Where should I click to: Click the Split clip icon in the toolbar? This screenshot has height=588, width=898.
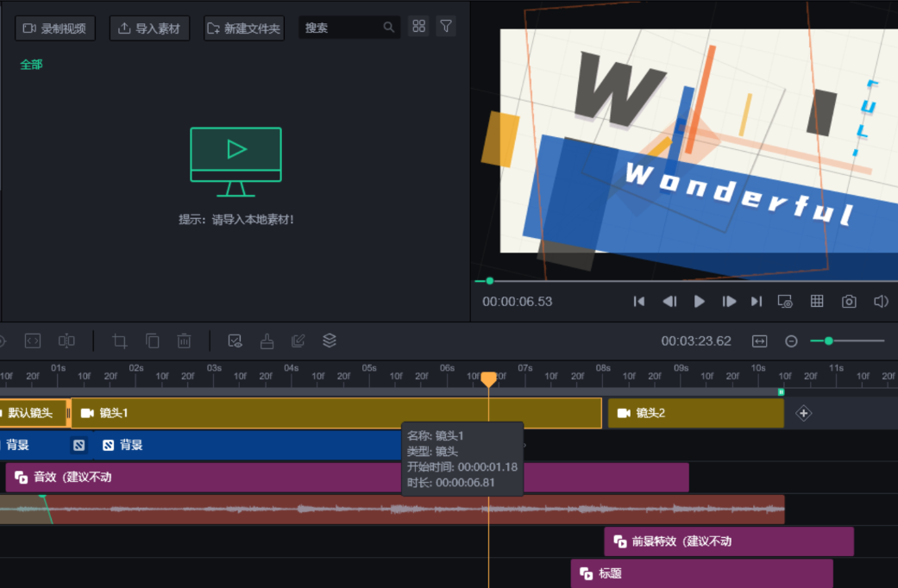pos(66,341)
